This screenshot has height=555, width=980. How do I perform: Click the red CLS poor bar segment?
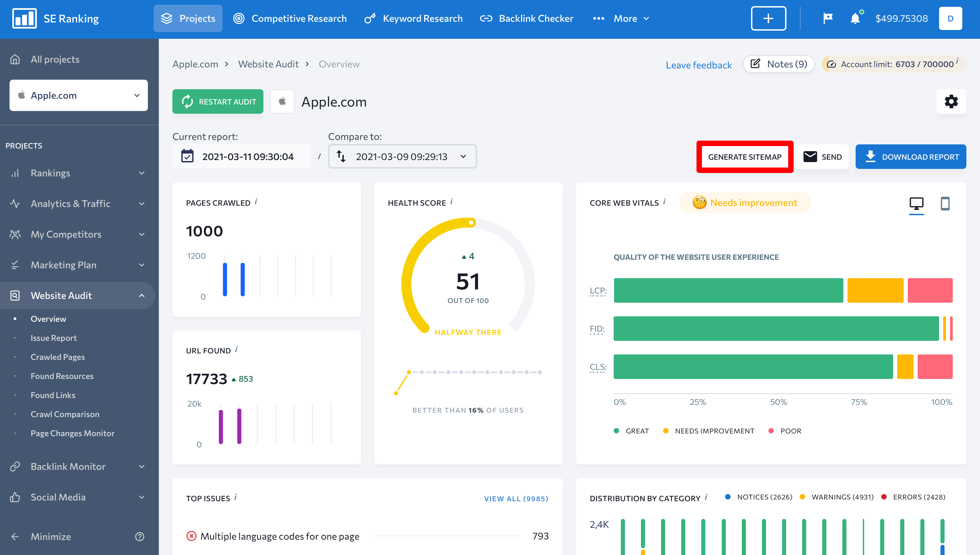coord(935,367)
